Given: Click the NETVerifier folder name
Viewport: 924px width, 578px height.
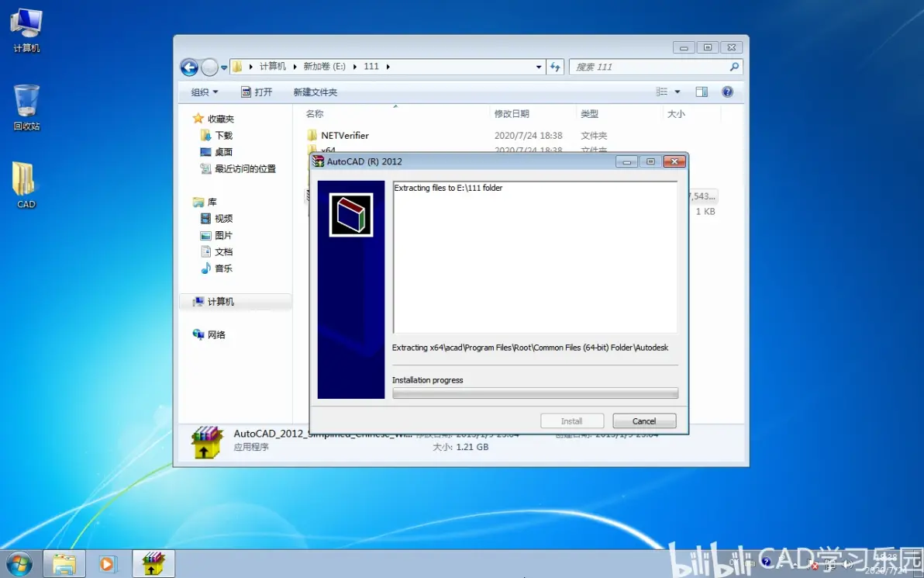Looking at the screenshot, I should pyautogui.click(x=345, y=135).
